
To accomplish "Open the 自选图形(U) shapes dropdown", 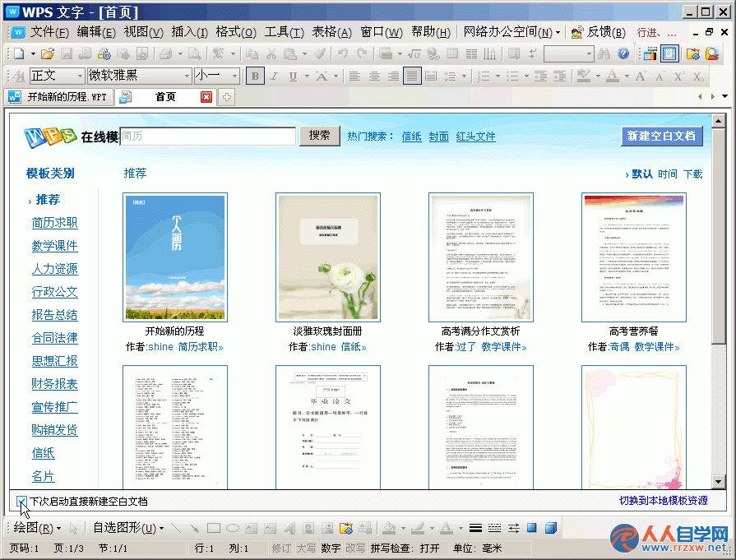I will 128,528.
